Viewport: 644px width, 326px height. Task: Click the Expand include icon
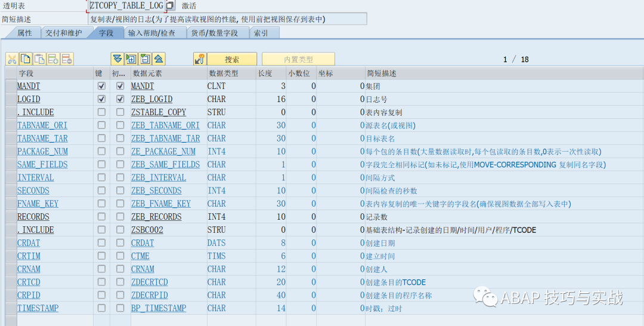tap(131, 59)
